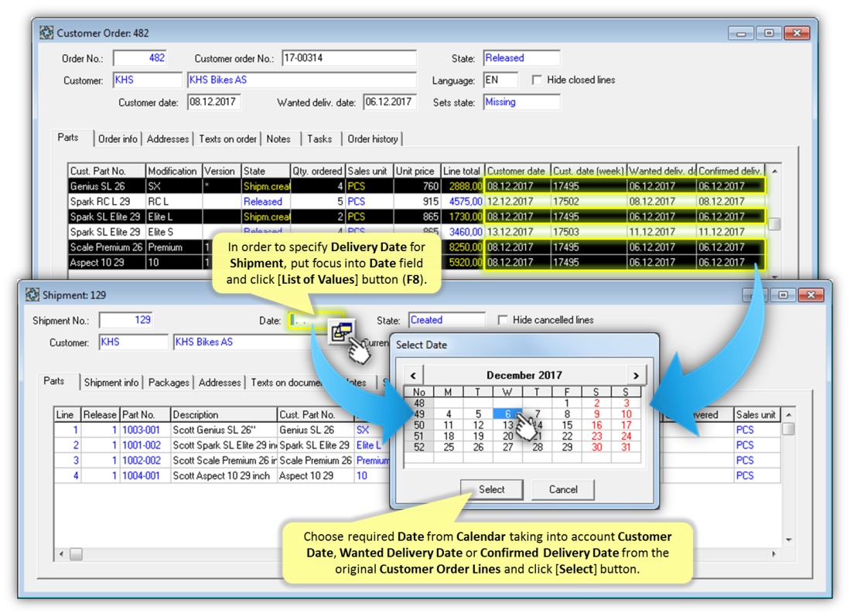Viewport: 850px width, 616px height.
Task: Click the order State field Released
Action: pyautogui.click(x=521, y=58)
